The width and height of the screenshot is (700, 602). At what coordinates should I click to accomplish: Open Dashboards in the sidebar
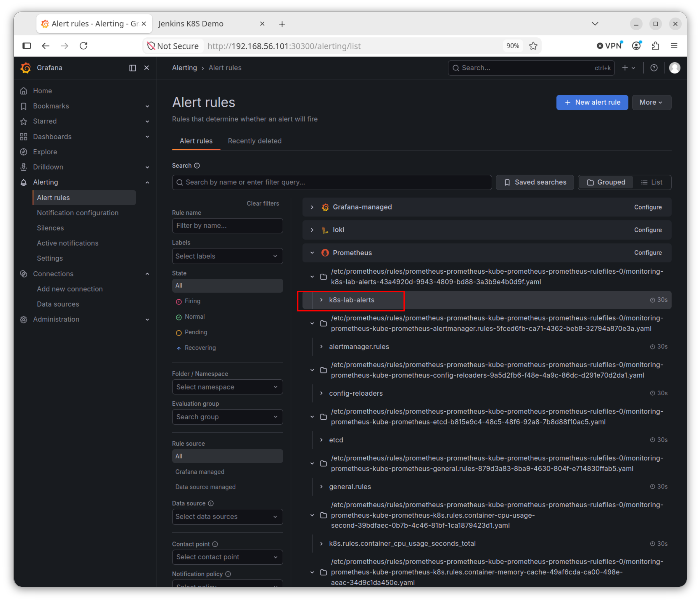tap(52, 136)
